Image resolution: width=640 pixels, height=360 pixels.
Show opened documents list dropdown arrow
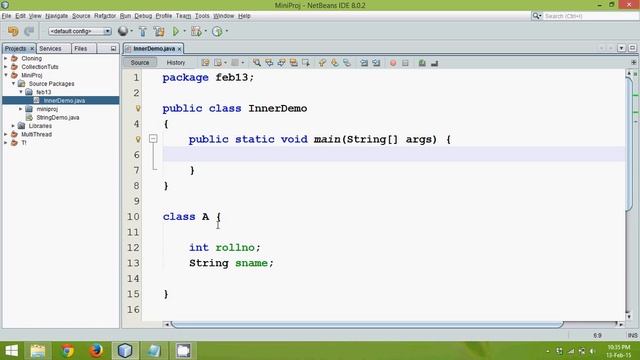click(621, 48)
